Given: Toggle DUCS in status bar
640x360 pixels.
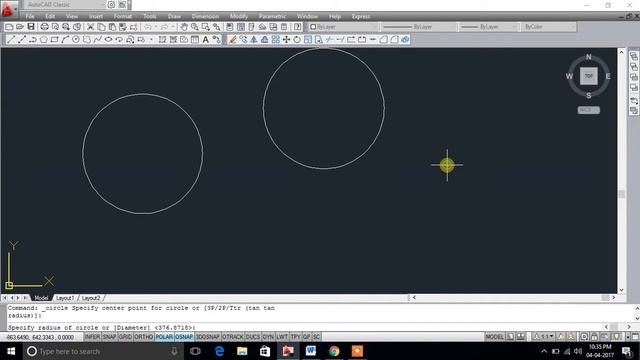Looking at the screenshot, I should 253,337.
